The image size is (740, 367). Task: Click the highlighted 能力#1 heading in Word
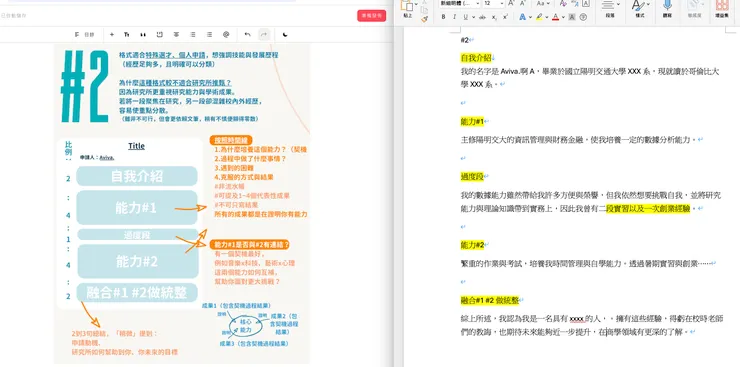point(472,122)
